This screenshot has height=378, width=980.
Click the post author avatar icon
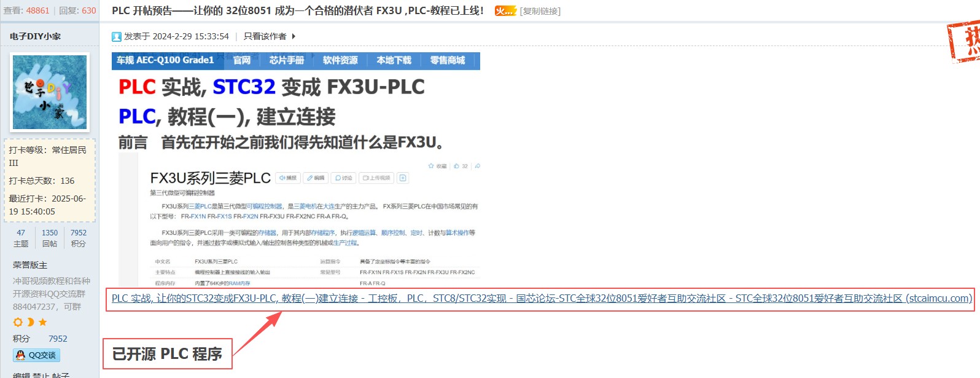116,37
